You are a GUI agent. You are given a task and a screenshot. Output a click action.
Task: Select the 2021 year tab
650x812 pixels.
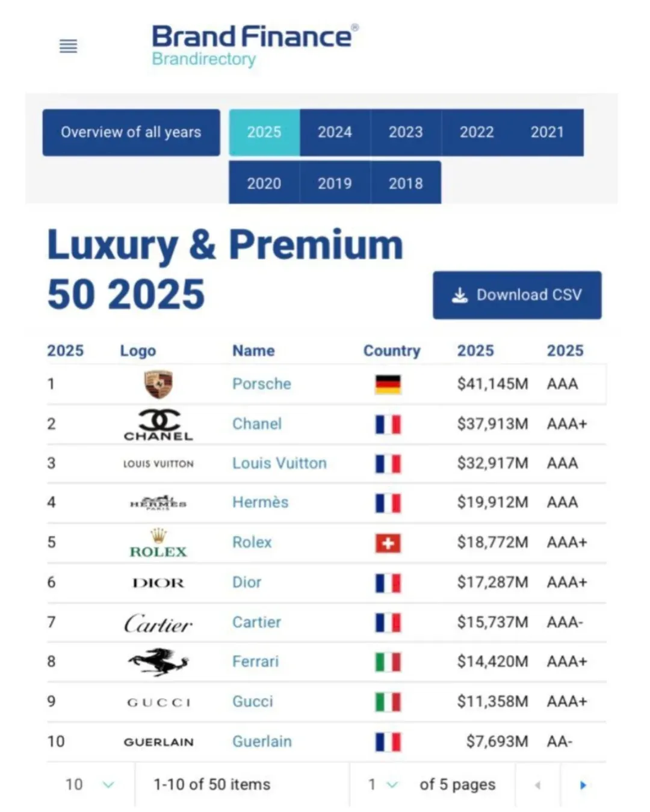point(547,132)
